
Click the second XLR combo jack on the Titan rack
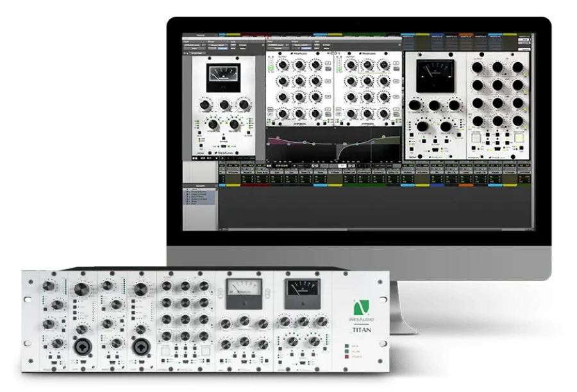click(142, 347)
